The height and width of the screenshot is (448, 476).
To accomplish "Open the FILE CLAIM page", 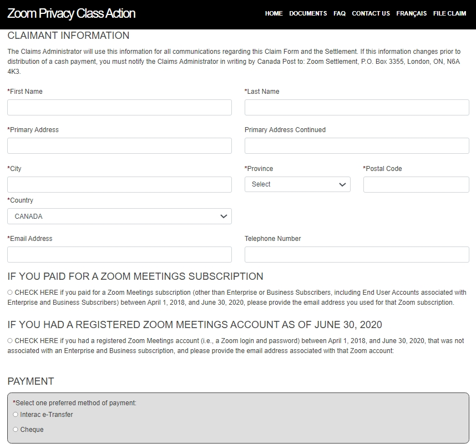I will click(449, 13).
